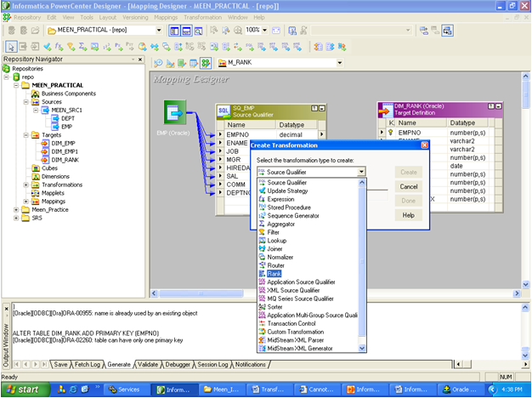Screen dimensions: 532x398
Task: Expand the Mappings tree node
Action: click(x=25, y=202)
